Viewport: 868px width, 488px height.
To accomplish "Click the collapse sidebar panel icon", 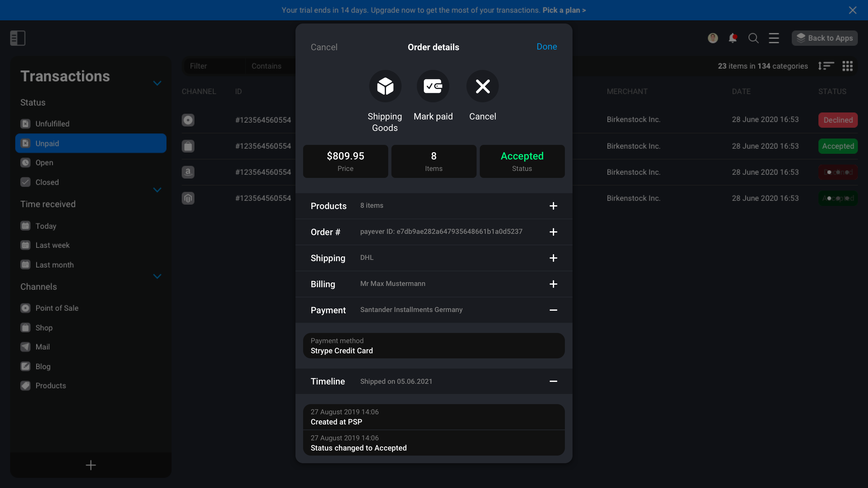I will click(17, 37).
